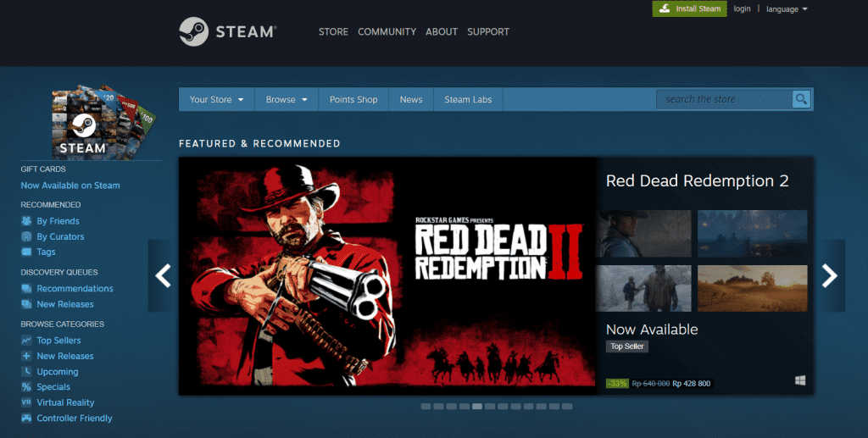The image size is (868, 438).
Task: Open the language dropdown
Action: (x=787, y=8)
